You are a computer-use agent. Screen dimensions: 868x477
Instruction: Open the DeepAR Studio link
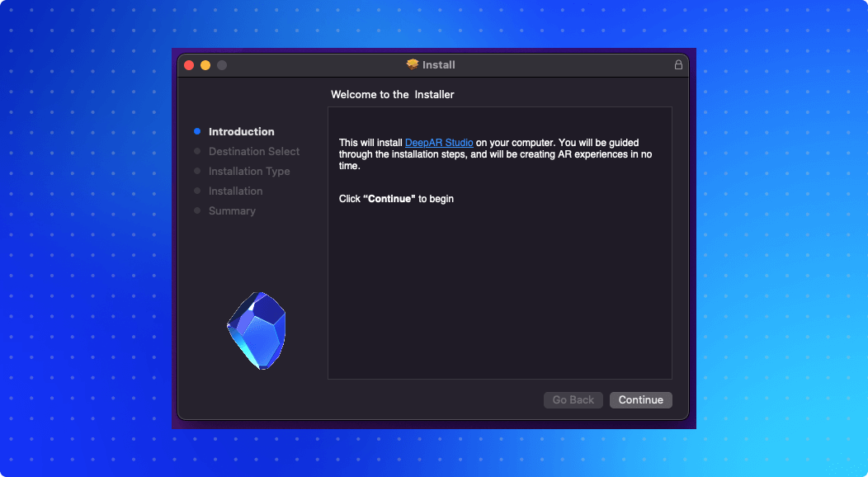438,142
